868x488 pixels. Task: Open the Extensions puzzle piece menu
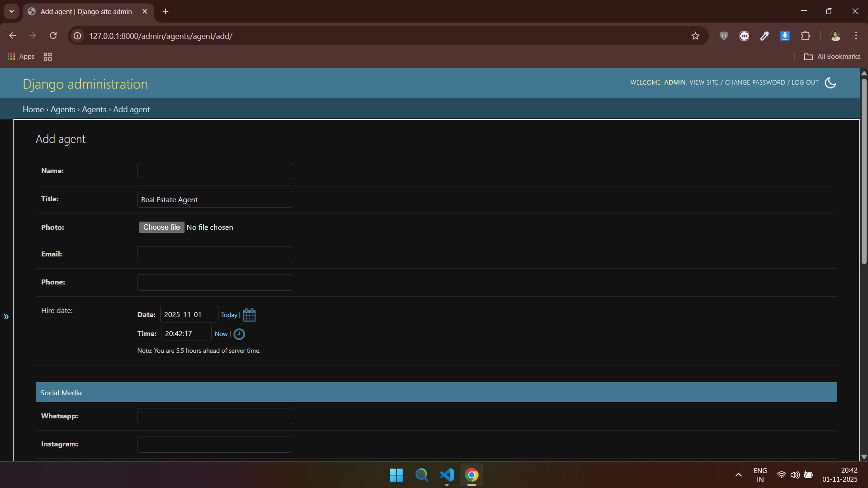click(806, 36)
